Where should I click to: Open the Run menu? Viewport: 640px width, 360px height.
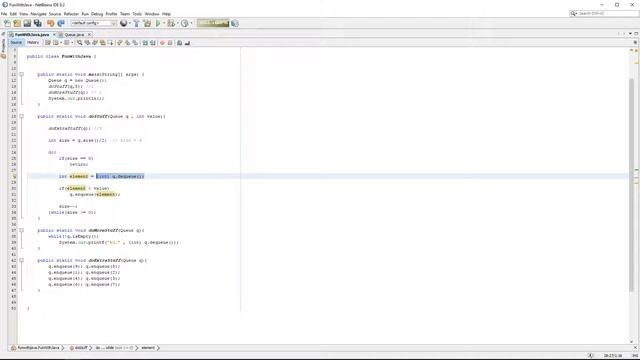(85, 14)
